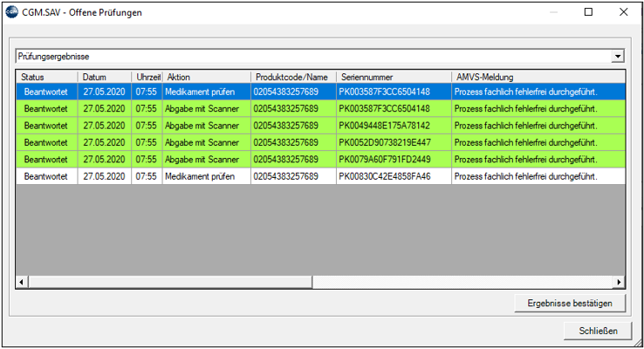This screenshot has width=644, height=349.
Task: Select serial number PK0049448E175A78142
Action: pyautogui.click(x=385, y=126)
